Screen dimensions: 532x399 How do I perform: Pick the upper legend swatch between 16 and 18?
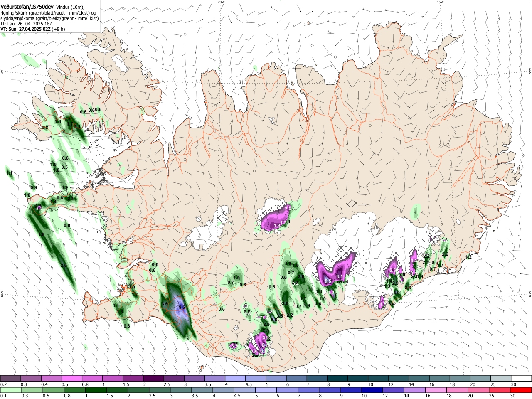click(x=440, y=378)
